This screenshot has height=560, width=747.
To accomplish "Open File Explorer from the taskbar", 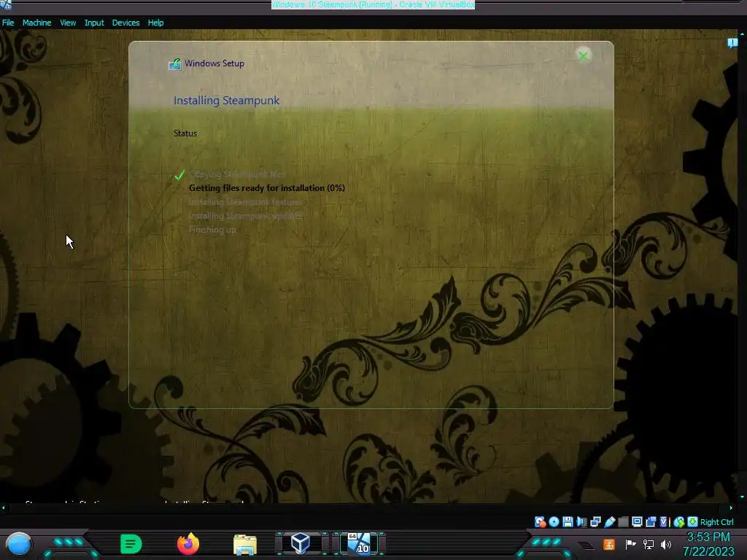I will coord(245,544).
